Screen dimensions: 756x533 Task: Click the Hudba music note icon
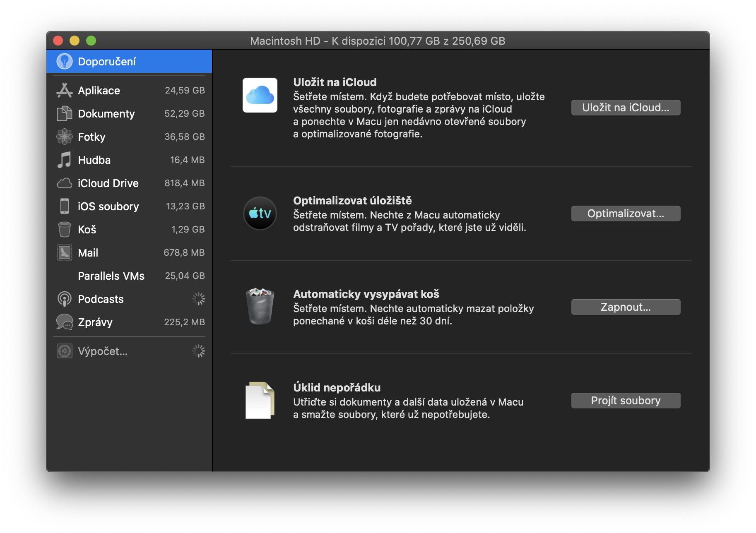coord(64,160)
